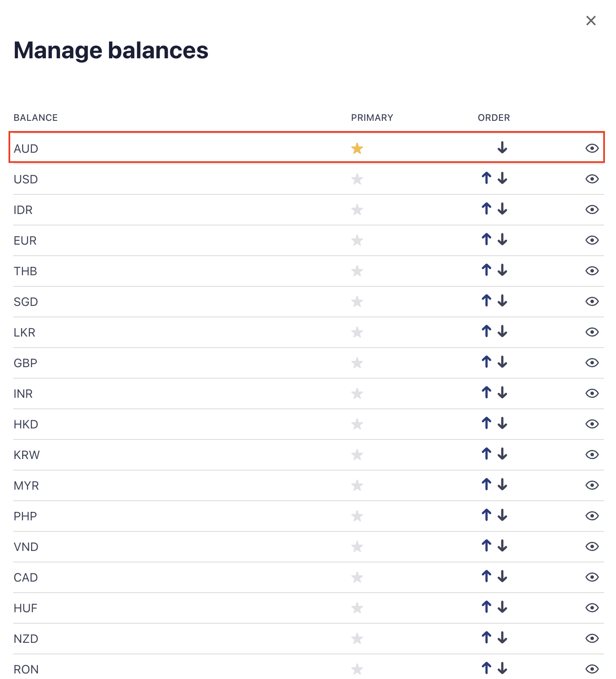Toggle visibility of LKR balance
616x679 pixels.
[592, 332]
